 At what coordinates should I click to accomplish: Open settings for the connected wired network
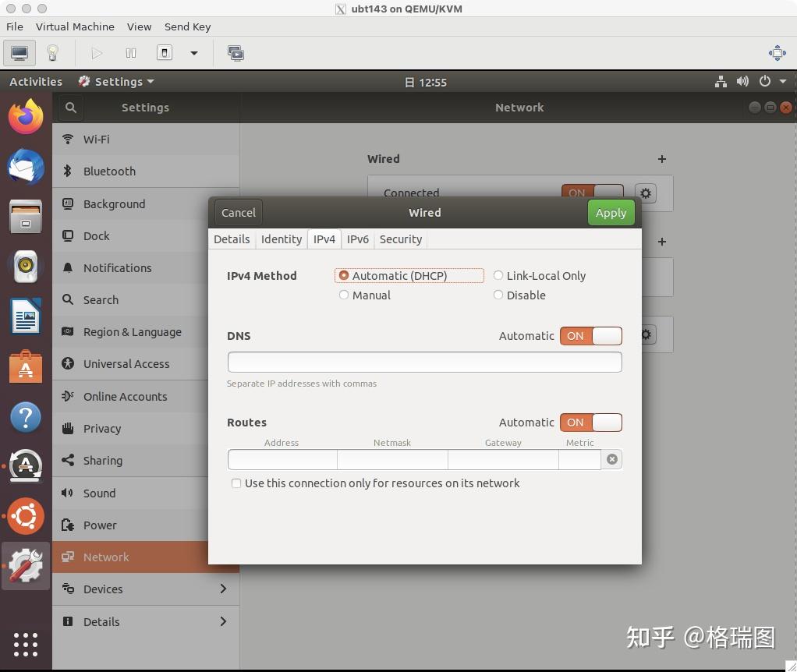645,193
